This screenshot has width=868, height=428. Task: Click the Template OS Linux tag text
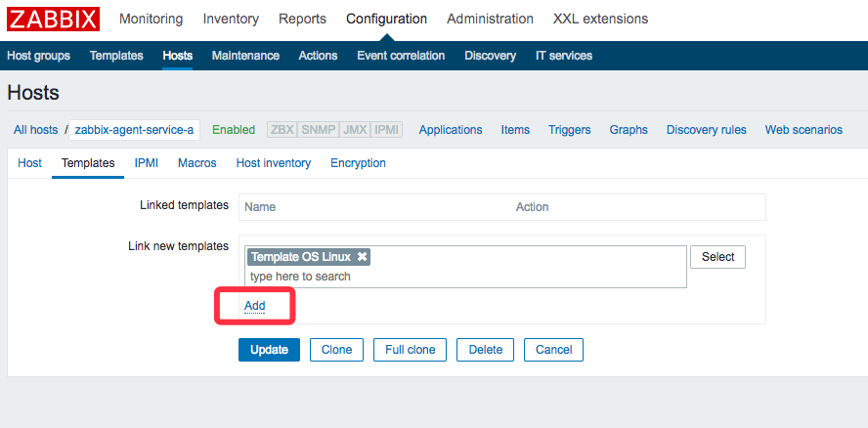[301, 257]
